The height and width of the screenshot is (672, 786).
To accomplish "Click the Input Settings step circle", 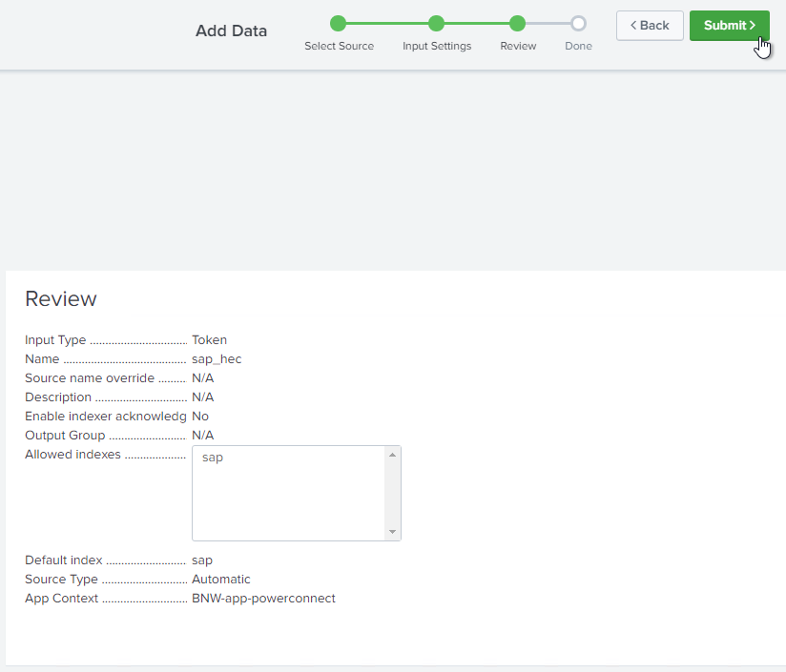I will 436,24.
